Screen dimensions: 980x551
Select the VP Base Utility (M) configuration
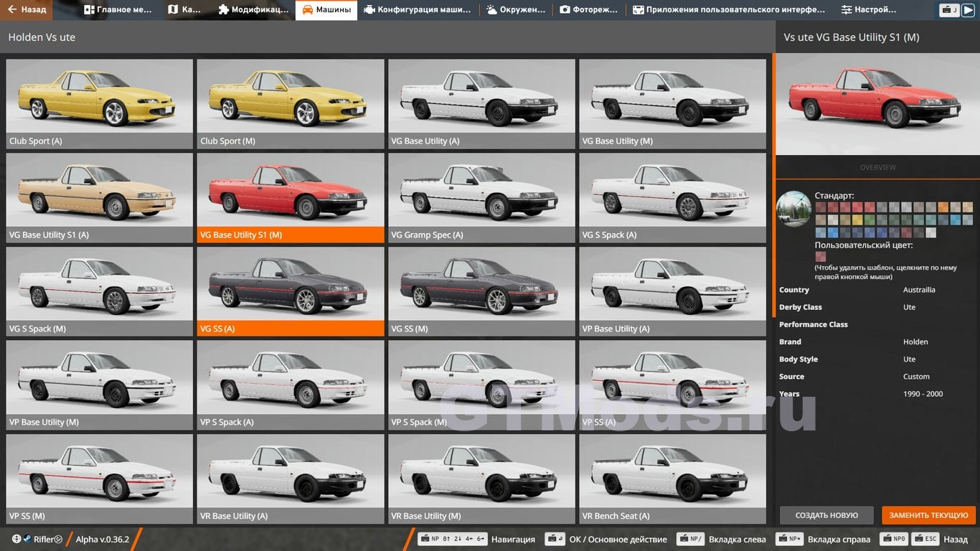[100, 385]
